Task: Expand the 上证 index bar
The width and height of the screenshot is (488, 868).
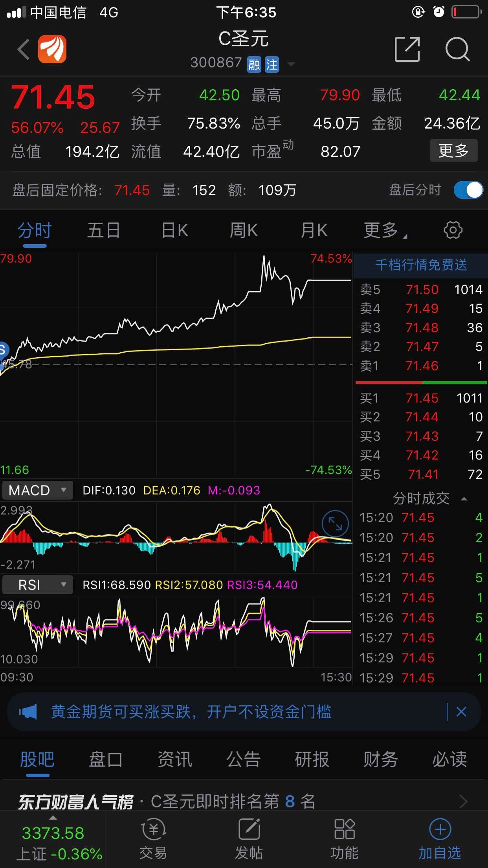Action: tap(53, 840)
